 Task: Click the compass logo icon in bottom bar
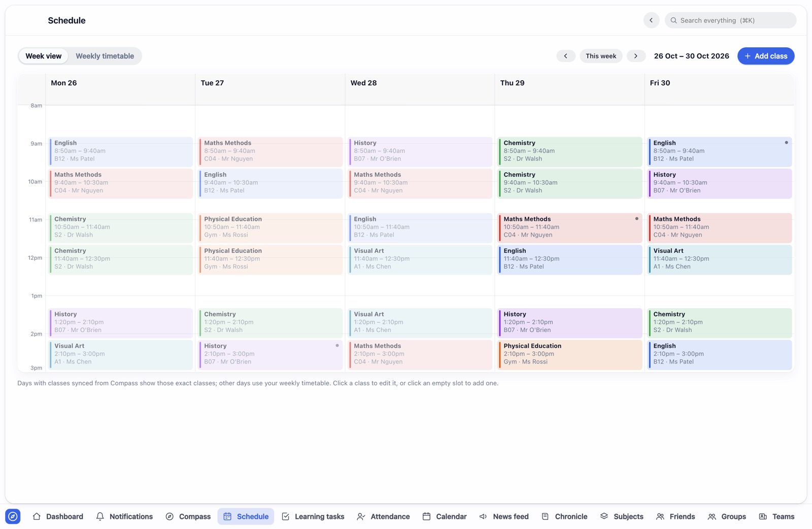click(13, 516)
